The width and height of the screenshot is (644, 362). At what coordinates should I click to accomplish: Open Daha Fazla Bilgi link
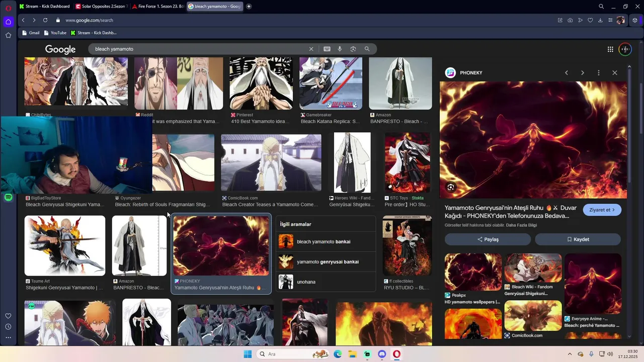pos(521,225)
